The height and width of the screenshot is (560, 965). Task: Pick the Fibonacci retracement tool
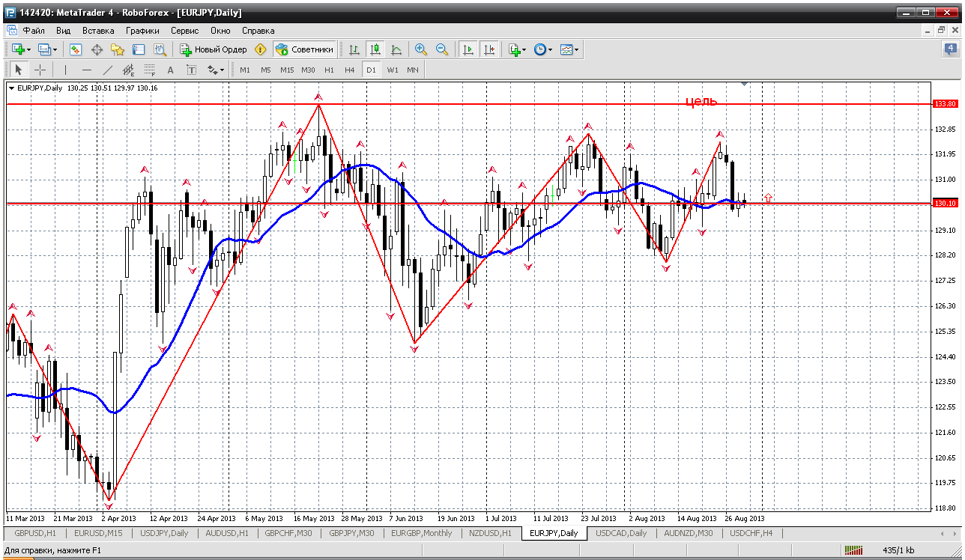pos(149,70)
